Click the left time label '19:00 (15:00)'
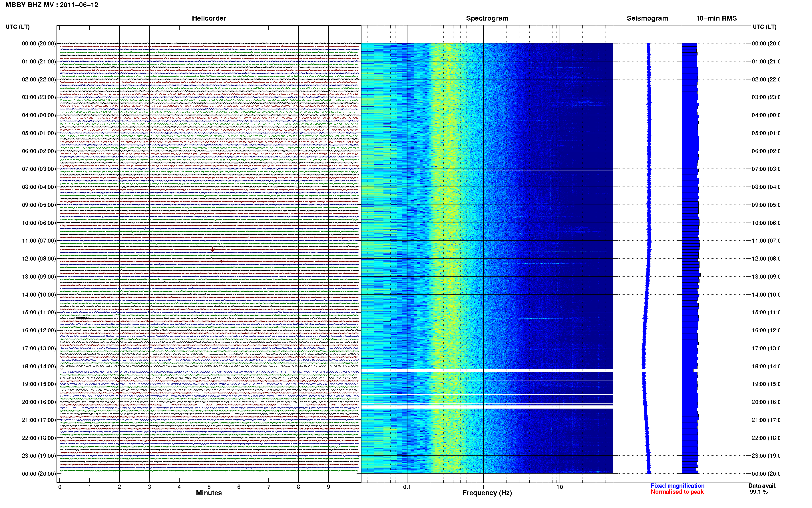812x508 pixels. (39, 384)
